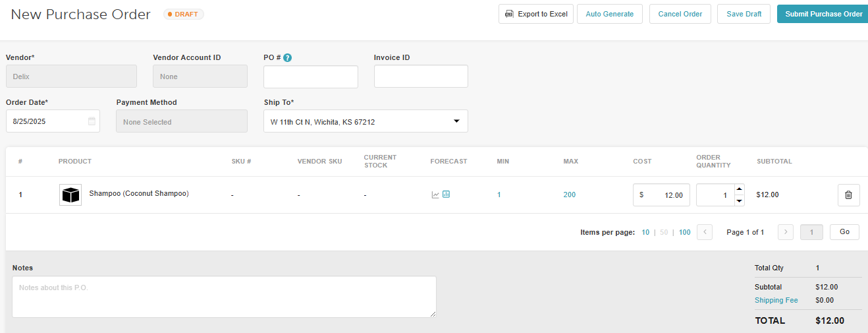Open forecast bar chart icon for Shampoo

click(446, 195)
